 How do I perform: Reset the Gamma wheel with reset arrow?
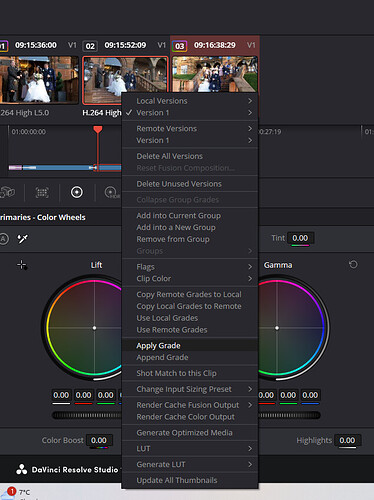point(353,265)
